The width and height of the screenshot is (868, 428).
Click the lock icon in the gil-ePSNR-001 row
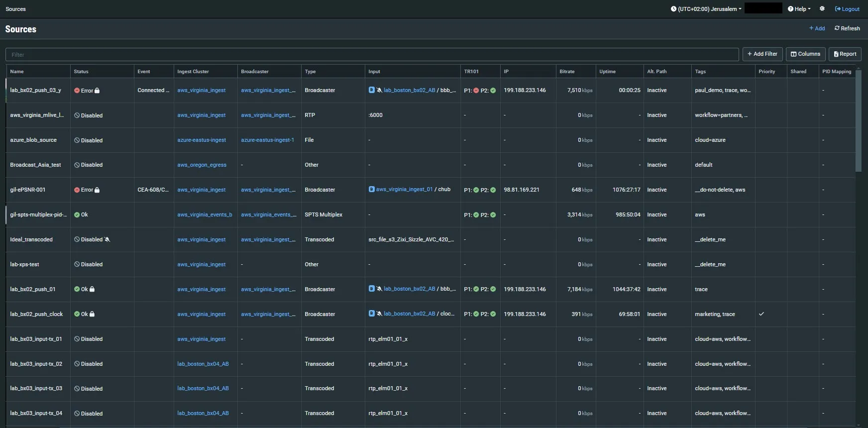coord(97,190)
